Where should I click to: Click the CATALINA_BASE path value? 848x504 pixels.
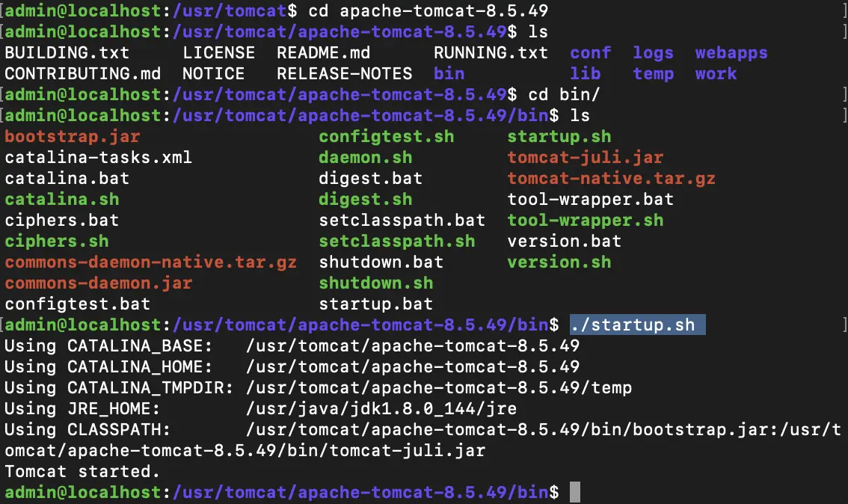[413, 345]
